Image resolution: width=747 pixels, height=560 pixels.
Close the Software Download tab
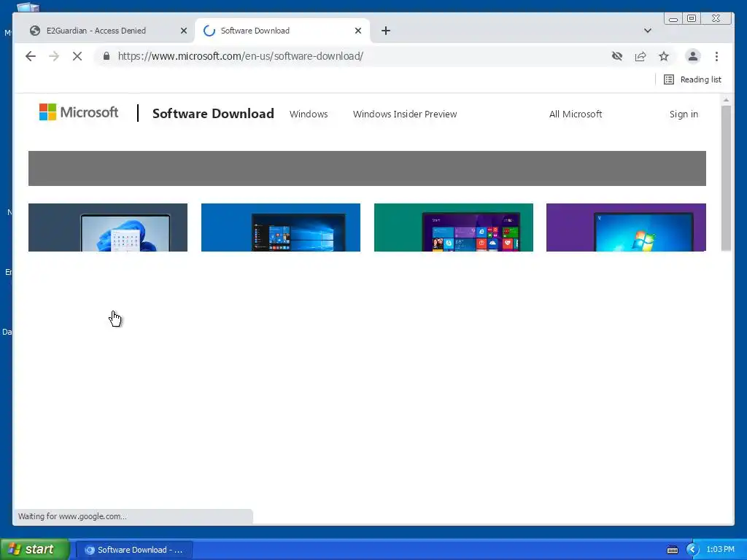click(358, 31)
